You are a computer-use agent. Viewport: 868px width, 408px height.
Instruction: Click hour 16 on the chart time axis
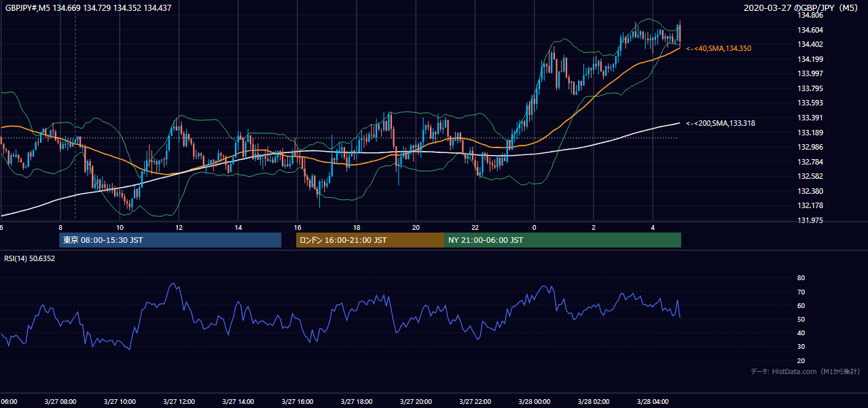point(297,227)
